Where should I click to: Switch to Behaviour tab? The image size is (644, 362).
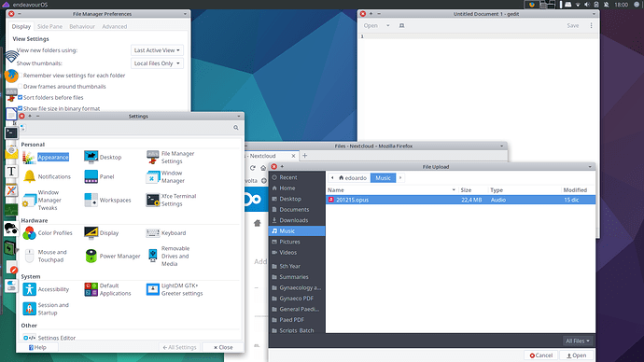coord(82,26)
